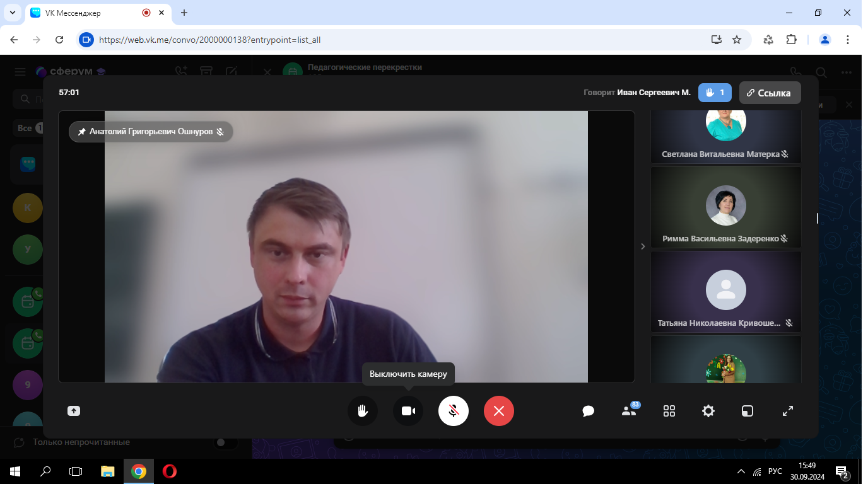The height and width of the screenshot is (484, 868).
Task: Start a call from chat header
Action: (x=796, y=72)
